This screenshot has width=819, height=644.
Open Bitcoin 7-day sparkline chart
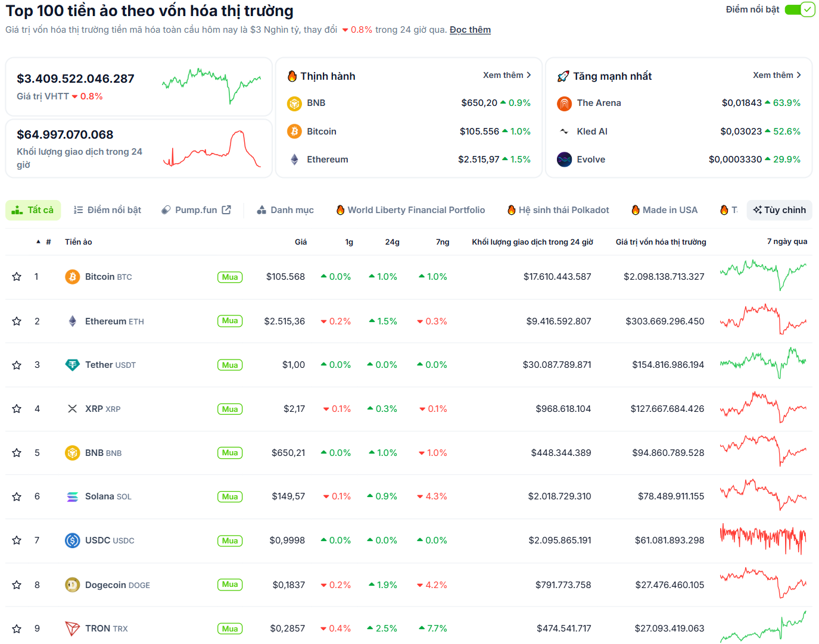tap(763, 275)
